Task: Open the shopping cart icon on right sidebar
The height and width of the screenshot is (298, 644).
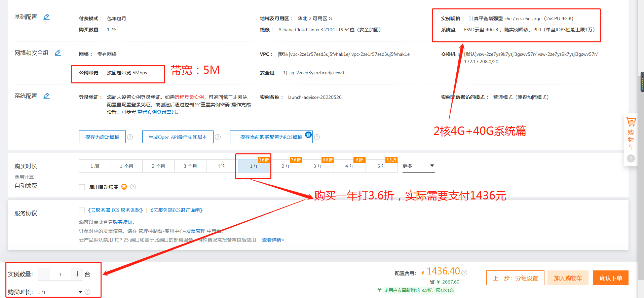Action: pos(631,122)
